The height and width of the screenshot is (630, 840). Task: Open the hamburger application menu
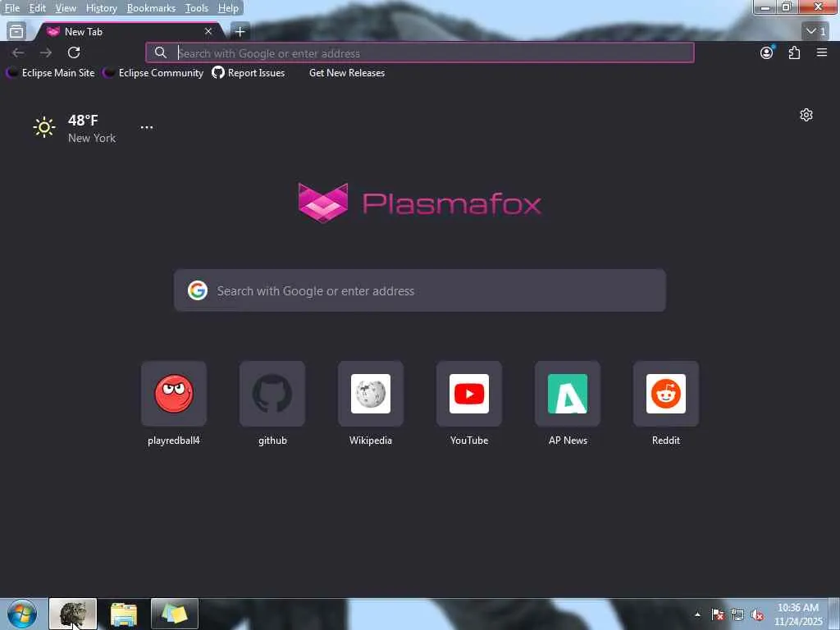822,52
